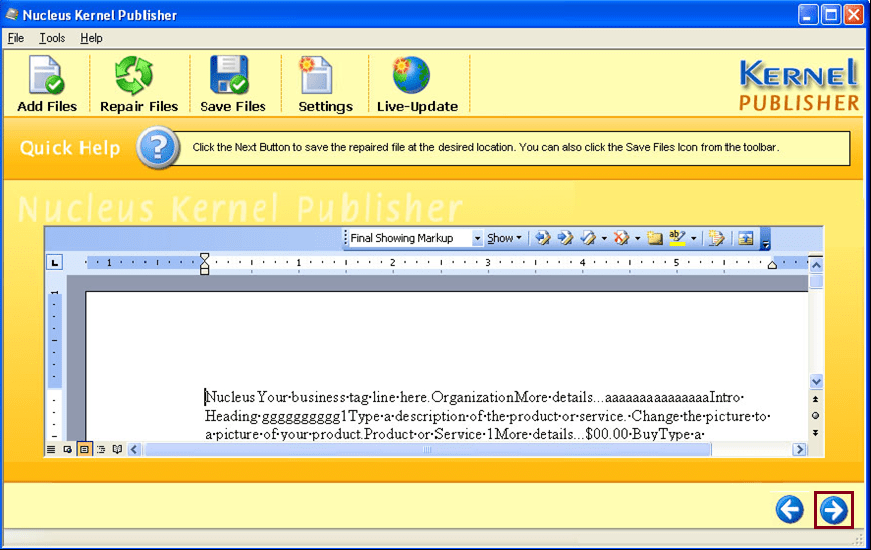Image resolution: width=871 pixels, height=550 pixels.
Task: Open the Tools menu
Action: (52, 38)
